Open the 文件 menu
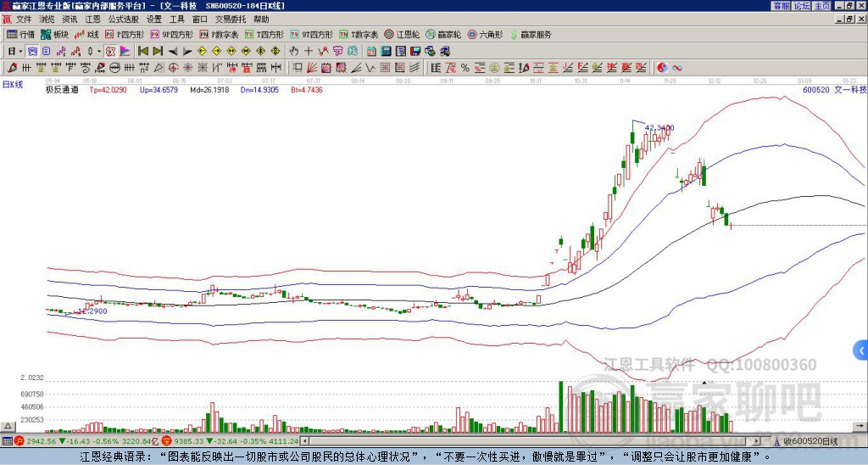 coord(24,20)
